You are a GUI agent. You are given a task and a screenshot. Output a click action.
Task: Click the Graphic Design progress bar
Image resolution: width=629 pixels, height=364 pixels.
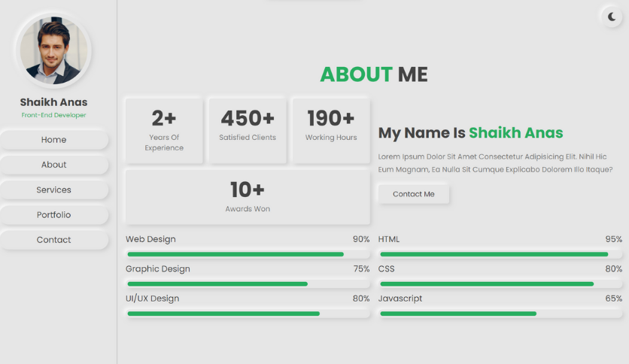pos(248,284)
